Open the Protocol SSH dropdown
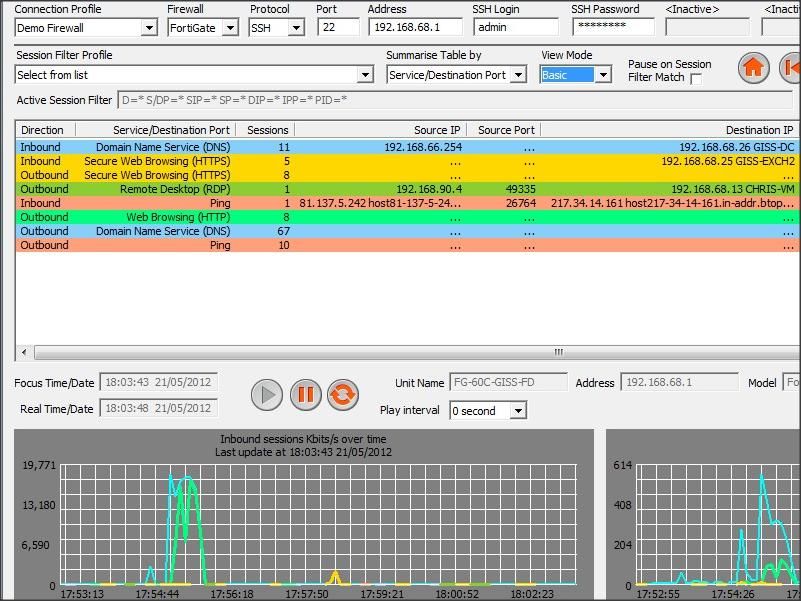The width and height of the screenshot is (801, 601). point(296,28)
